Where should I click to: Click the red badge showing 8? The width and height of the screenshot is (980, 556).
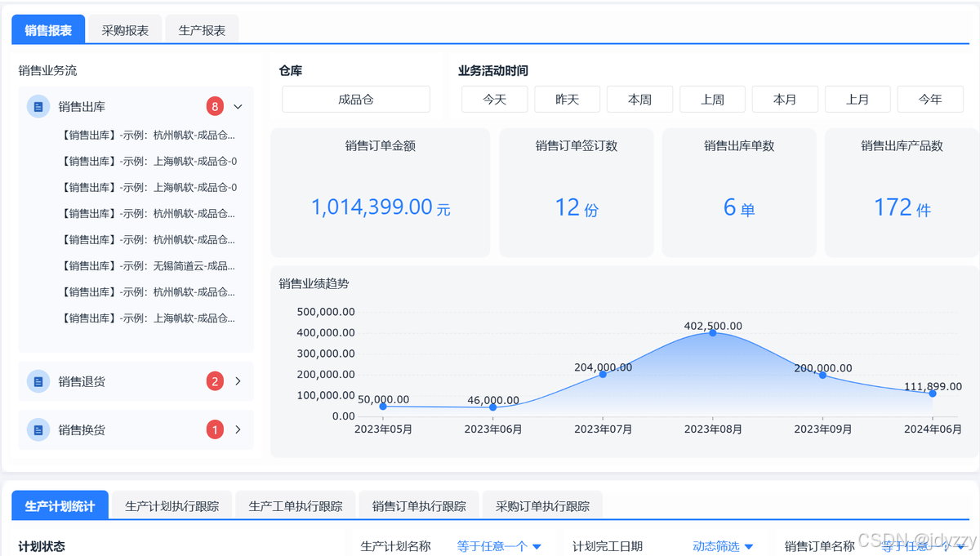click(215, 106)
